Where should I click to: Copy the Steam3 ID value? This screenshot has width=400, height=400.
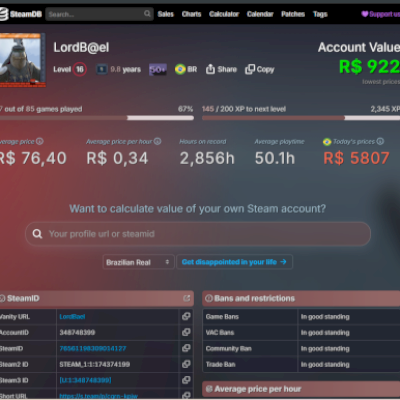pyautogui.click(x=186, y=380)
